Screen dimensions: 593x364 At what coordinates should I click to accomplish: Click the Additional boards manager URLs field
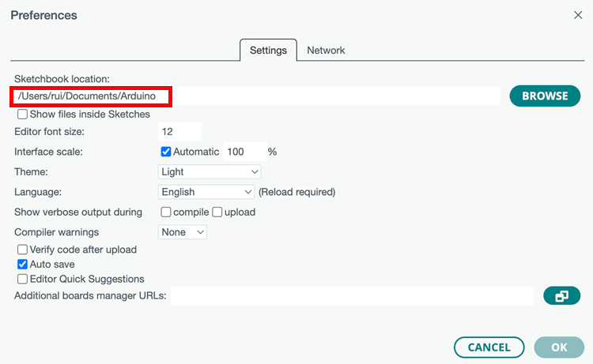coord(353,295)
